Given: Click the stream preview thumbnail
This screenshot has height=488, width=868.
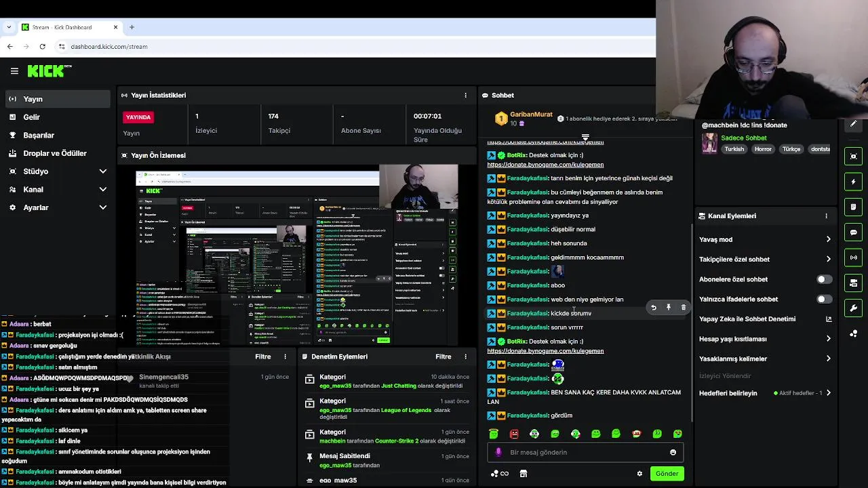Looking at the screenshot, I should pos(298,255).
